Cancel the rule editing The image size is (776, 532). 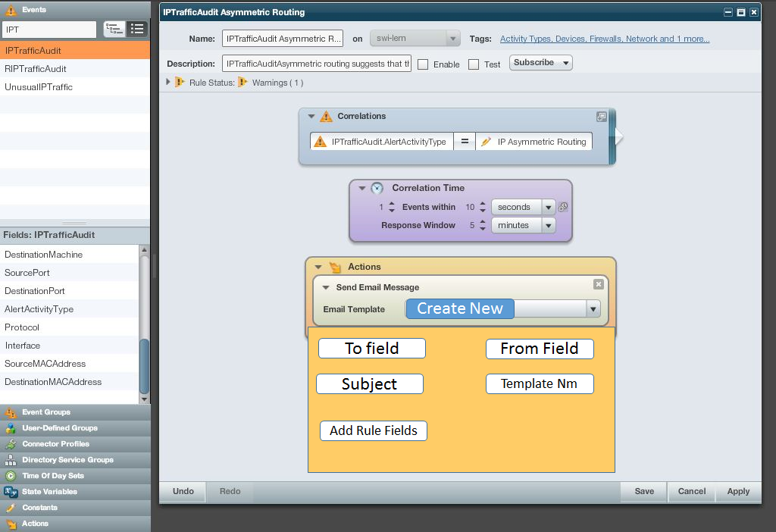tap(692, 491)
